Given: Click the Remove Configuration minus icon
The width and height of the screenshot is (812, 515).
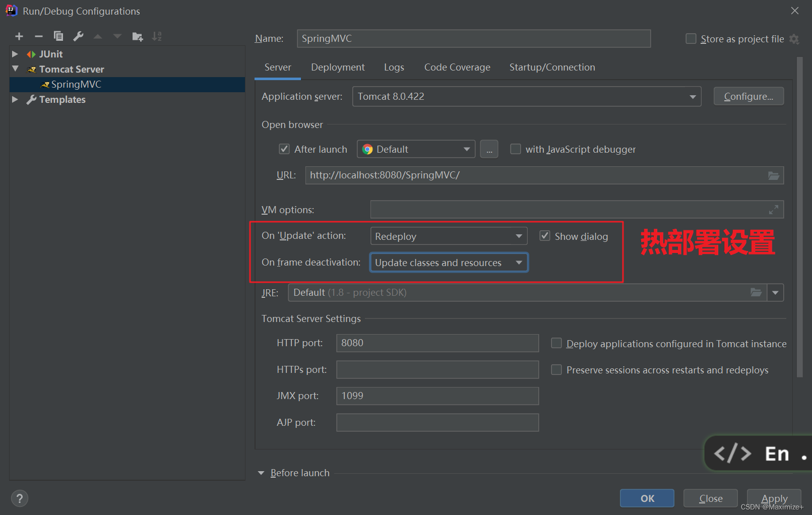Looking at the screenshot, I should click(39, 36).
